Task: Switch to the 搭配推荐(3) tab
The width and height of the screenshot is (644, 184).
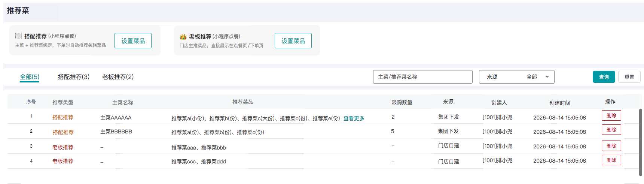Action: [74, 77]
